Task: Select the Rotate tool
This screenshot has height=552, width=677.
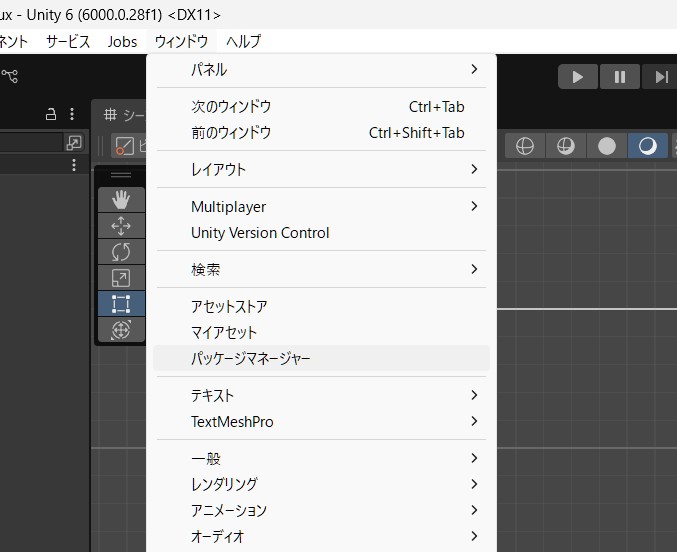Action: 121,252
